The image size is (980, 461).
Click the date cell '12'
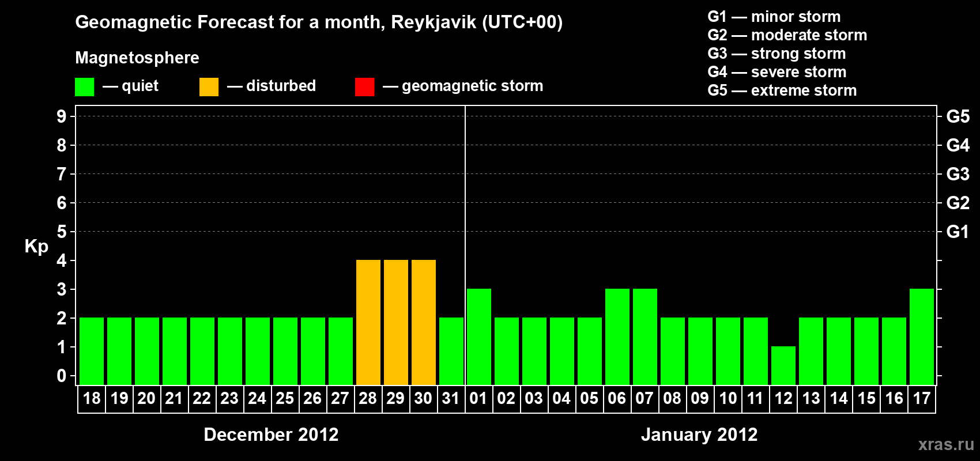point(783,399)
